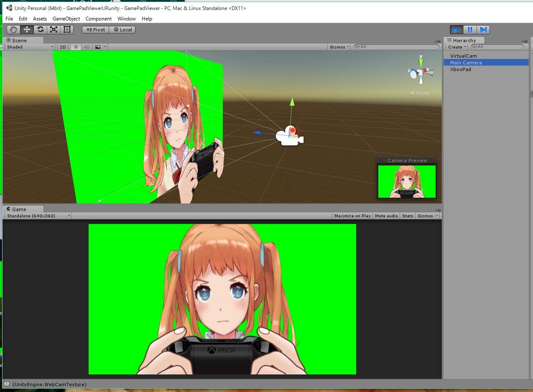Viewport: 533px width, 392px height.
Task: Click the Unity logo in the title bar
Action: 9,8
